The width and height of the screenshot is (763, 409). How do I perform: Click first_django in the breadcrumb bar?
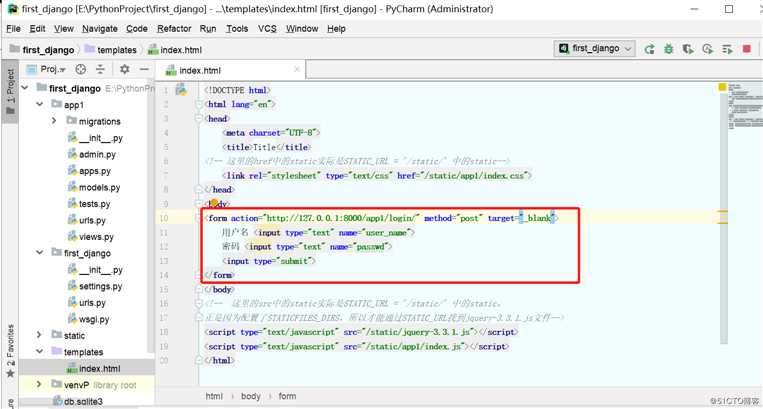pyautogui.click(x=48, y=50)
